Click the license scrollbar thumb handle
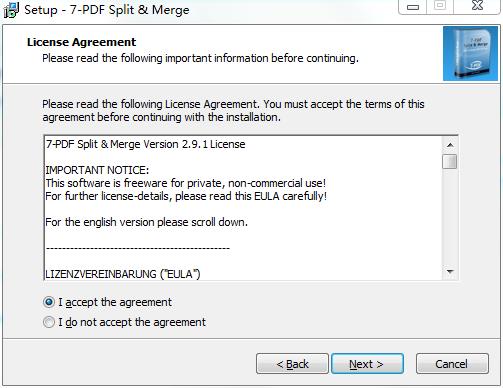503x388 pixels. click(x=450, y=162)
